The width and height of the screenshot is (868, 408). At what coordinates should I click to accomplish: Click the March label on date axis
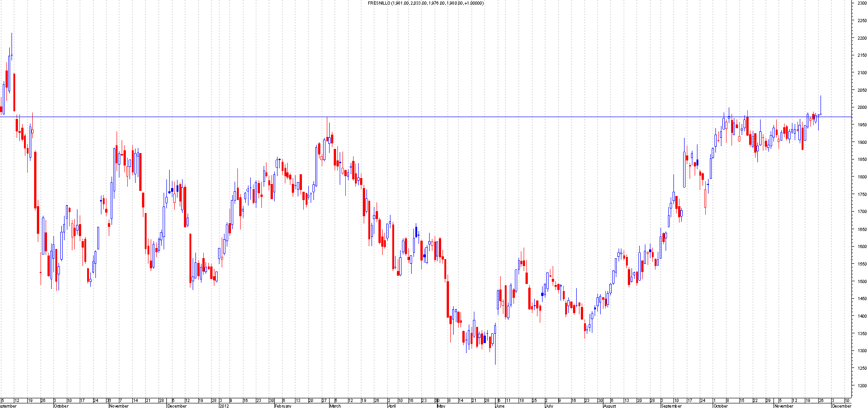tap(335, 406)
